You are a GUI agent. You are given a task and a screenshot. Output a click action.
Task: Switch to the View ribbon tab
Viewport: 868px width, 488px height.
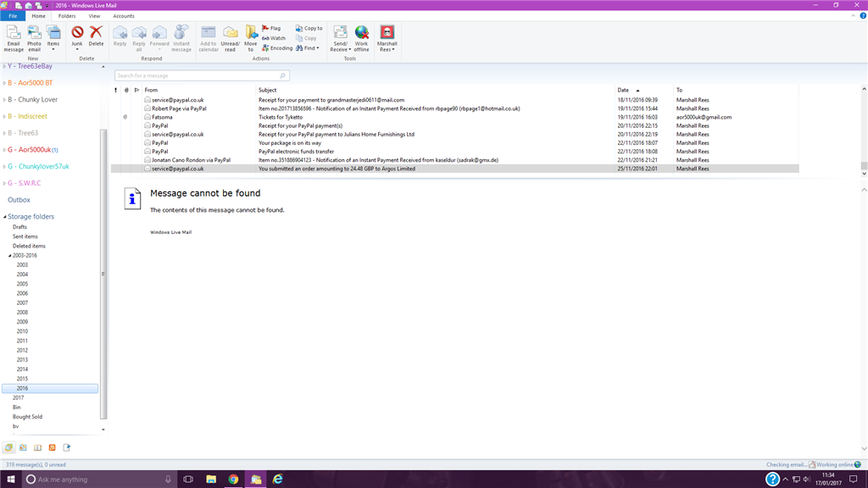click(x=95, y=16)
